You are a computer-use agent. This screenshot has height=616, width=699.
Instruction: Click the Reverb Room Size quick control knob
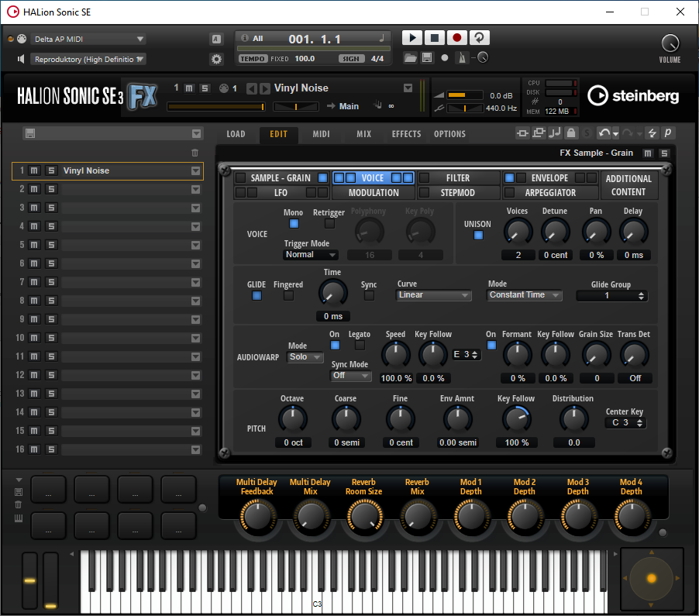click(364, 517)
